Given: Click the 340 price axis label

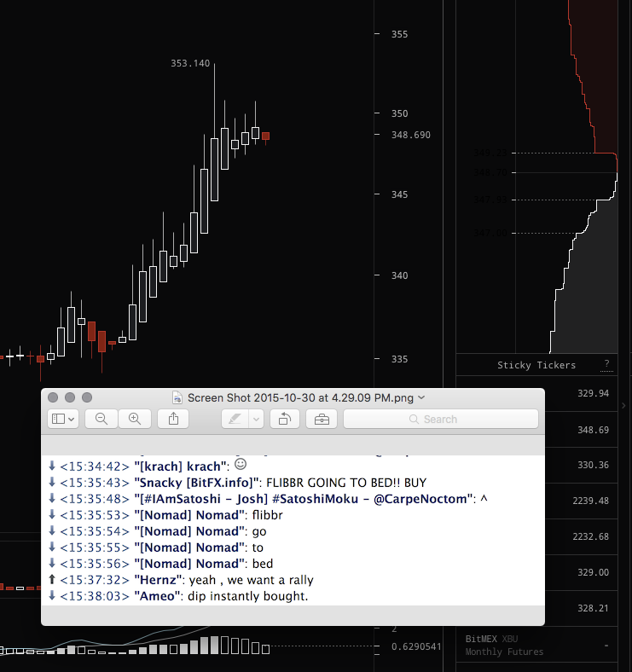Looking at the screenshot, I should point(400,275).
